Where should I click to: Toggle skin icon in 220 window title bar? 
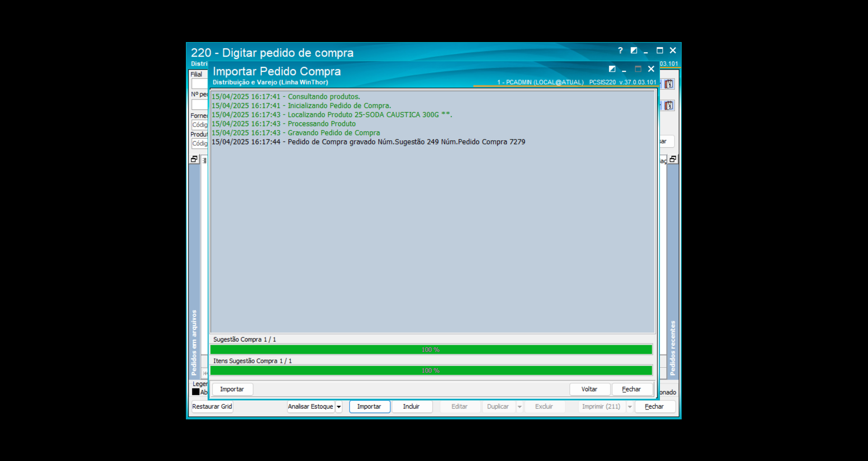click(x=634, y=51)
